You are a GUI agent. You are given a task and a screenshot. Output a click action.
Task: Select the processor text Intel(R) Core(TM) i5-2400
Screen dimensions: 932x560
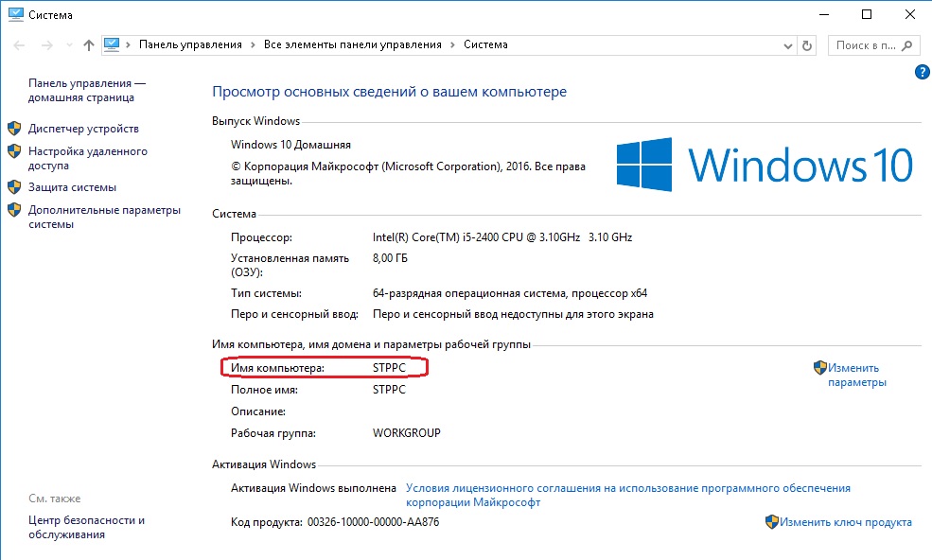tap(502, 237)
